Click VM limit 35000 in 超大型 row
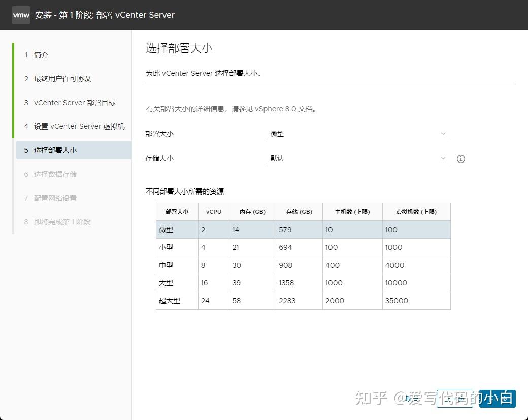The height and width of the screenshot is (420, 528). [397, 301]
